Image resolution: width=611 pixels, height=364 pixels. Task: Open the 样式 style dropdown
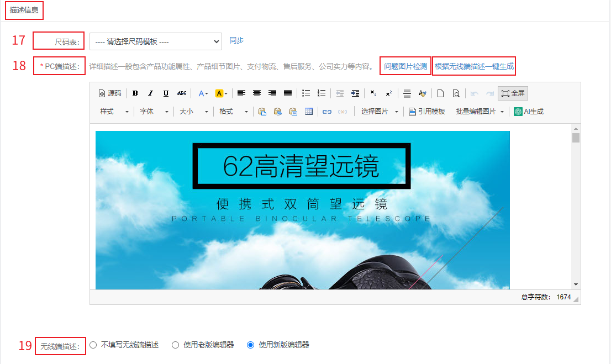point(114,112)
